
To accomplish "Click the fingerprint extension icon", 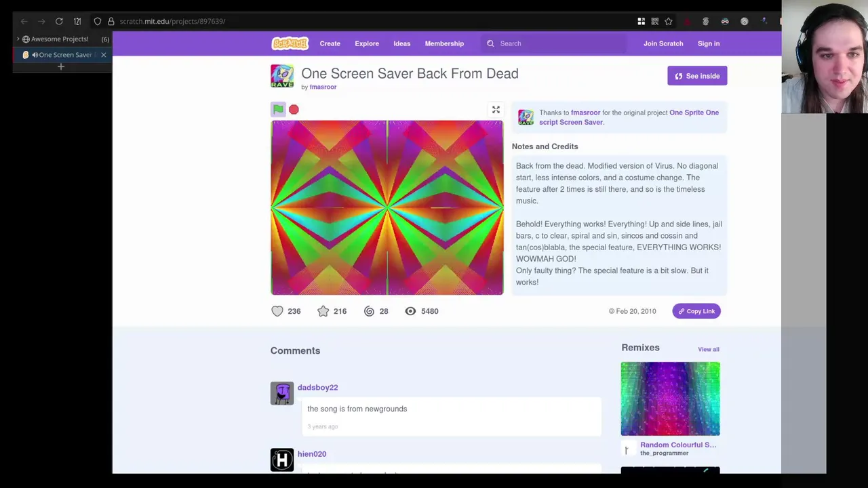I will [x=706, y=22].
